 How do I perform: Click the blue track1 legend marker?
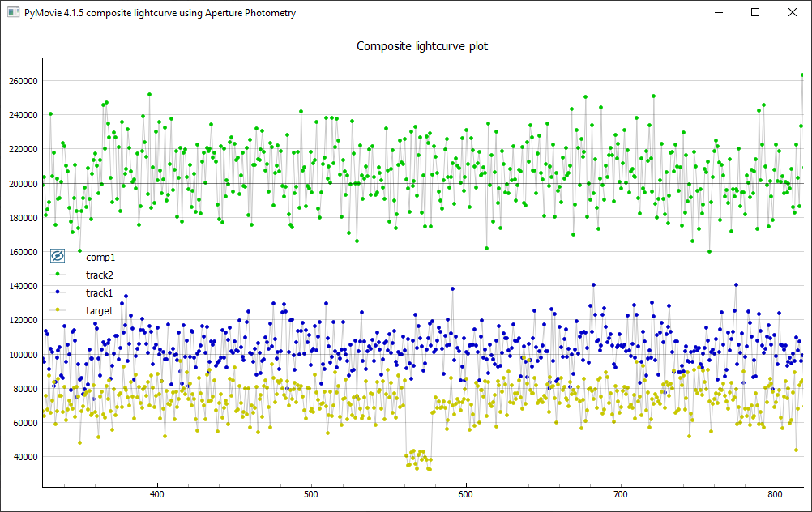click(58, 292)
